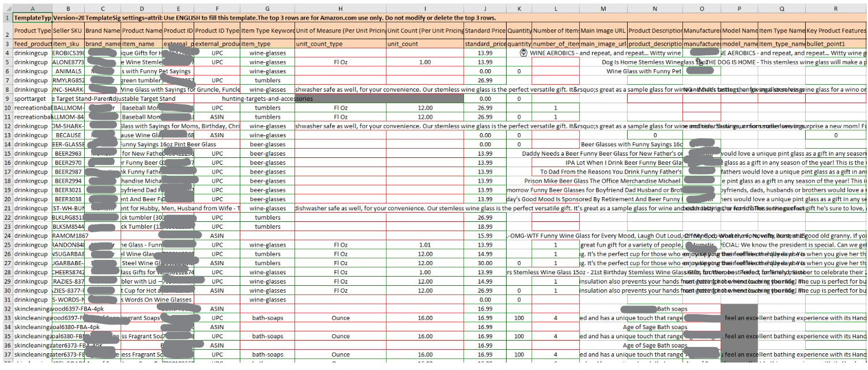Screen dimensions: 868x370
Task: Click the 'Item Type Keyword' header cell
Action: coord(267,31)
